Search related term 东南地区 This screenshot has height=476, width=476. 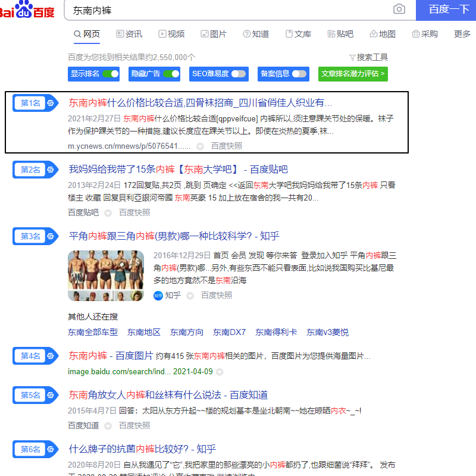(144, 332)
